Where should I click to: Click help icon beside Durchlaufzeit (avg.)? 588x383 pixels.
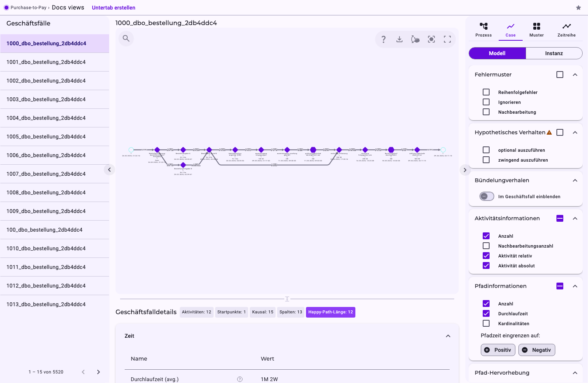(x=240, y=379)
